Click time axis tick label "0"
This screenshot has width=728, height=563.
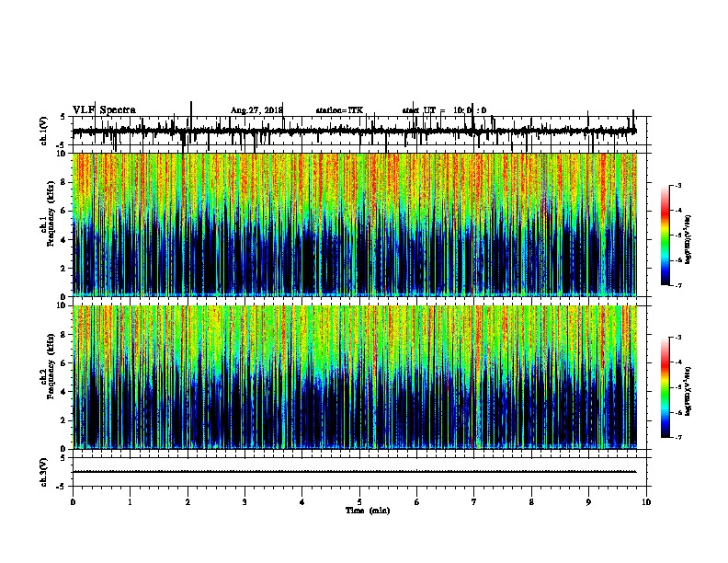pos(73,502)
